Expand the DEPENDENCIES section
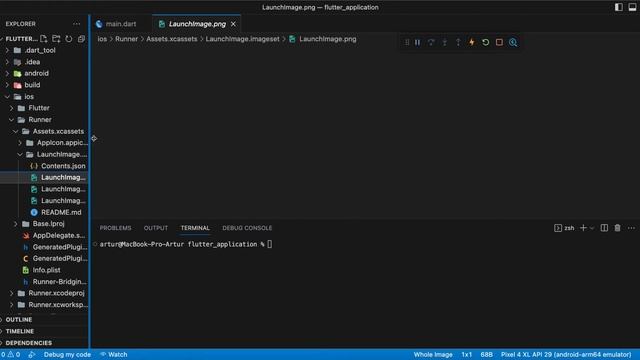 coord(44,343)
